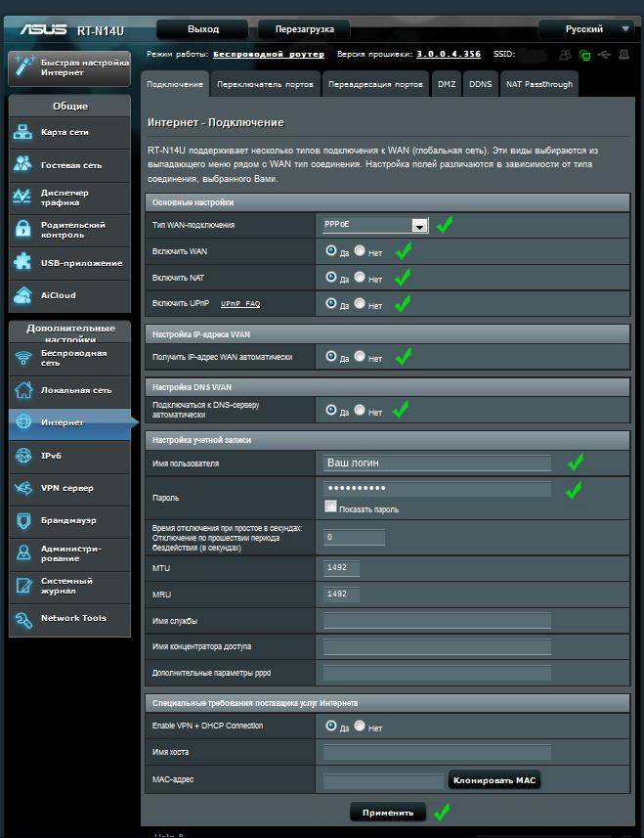The height and width of the screenshot is (838, 644).
Task: Switch to the Переадресация портов tab
Action: click(375, 85)
